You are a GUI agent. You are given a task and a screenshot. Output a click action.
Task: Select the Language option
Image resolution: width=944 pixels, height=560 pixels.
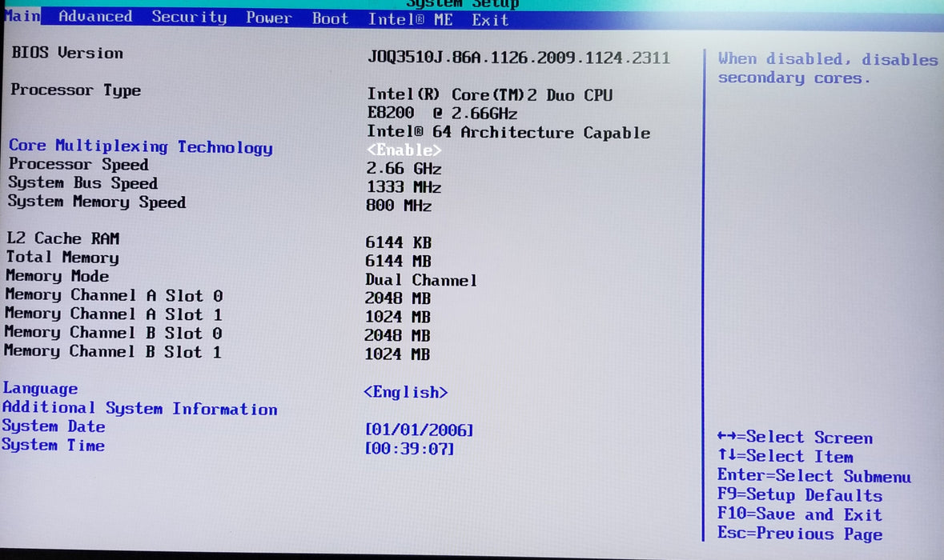pyautogui.click(x=40, y=389)
